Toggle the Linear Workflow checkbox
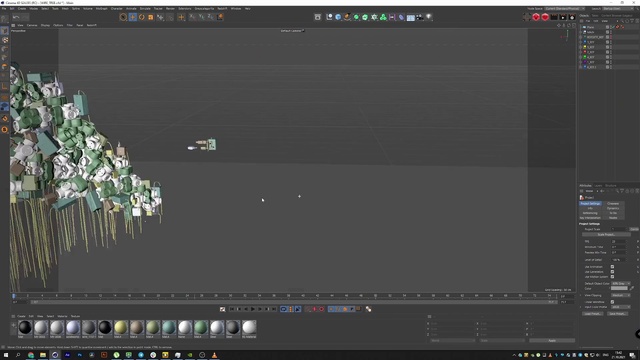Viewport: 640px width, 360px height. (612, 302)
